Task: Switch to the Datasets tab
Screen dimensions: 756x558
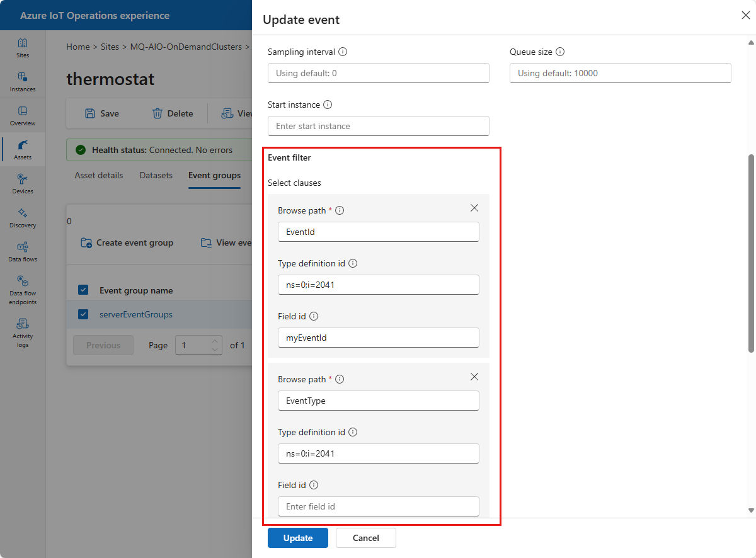Action: 156,176
